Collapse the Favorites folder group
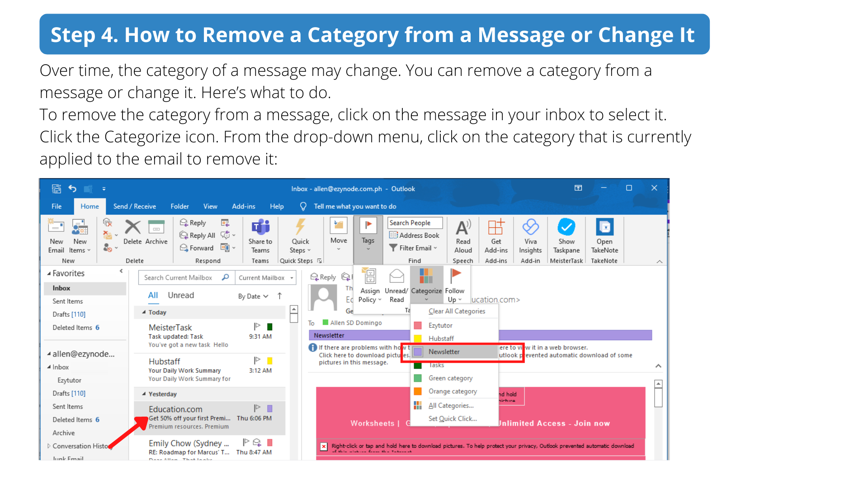This screenshot has height=488, width=868. (x=49, y=273)
